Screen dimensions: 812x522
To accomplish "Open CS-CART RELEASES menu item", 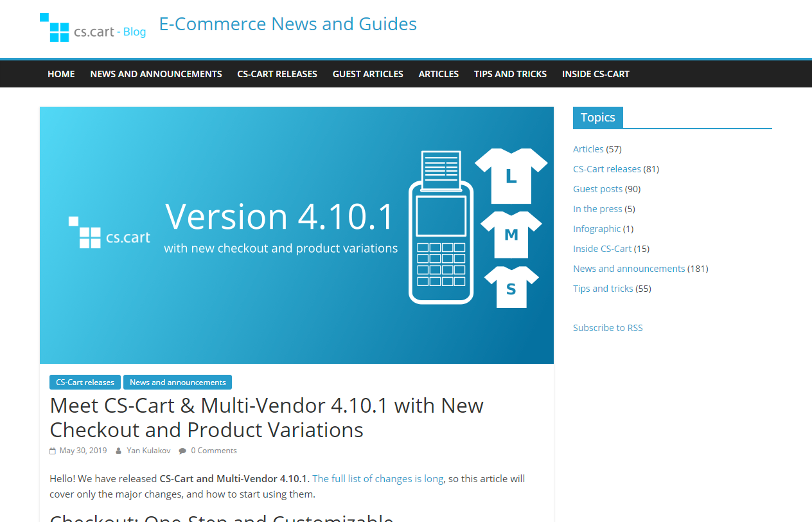I will click(277, 74).
